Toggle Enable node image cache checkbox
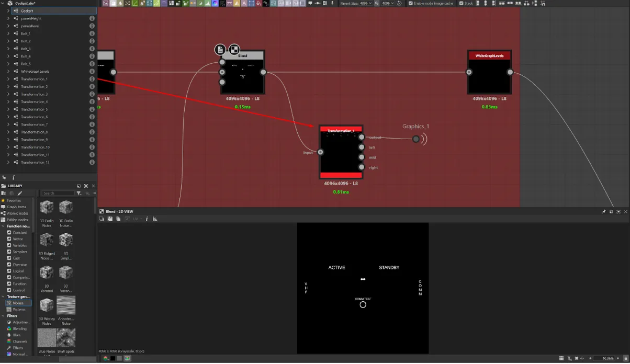This screenshot has height=364, width=630. 410,3
